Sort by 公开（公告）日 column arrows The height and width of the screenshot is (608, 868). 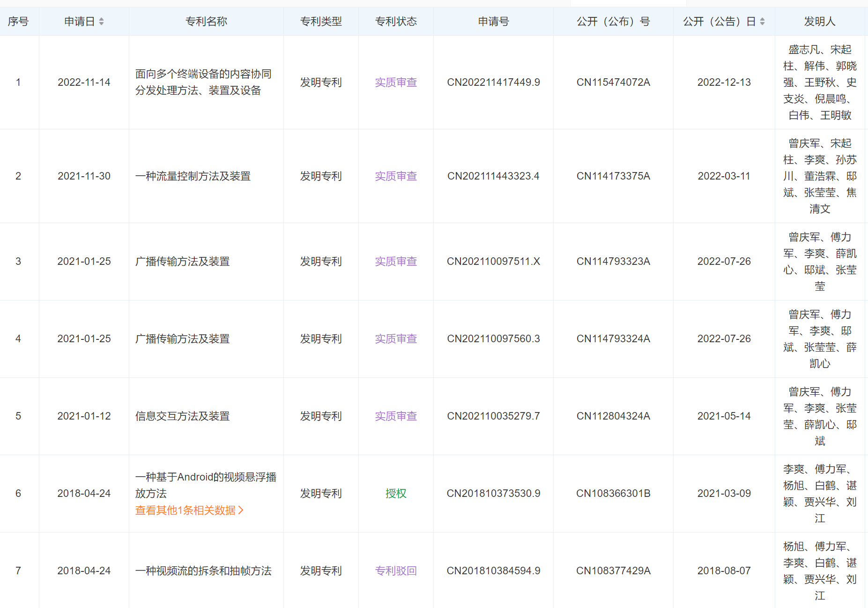pos(762,22)
